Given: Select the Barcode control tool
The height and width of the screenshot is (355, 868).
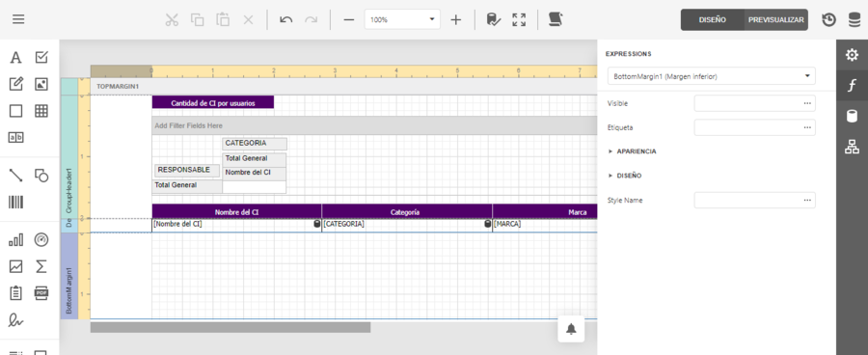Looking at the screenshot, I should [x=16, y=203].
